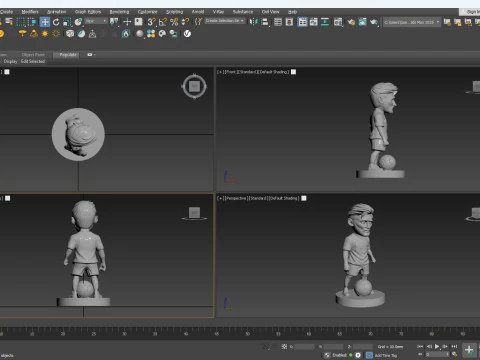The width and height of the screenshot is (480, 360).
Task: Click the Sign In button
Action: click(471, 12)
